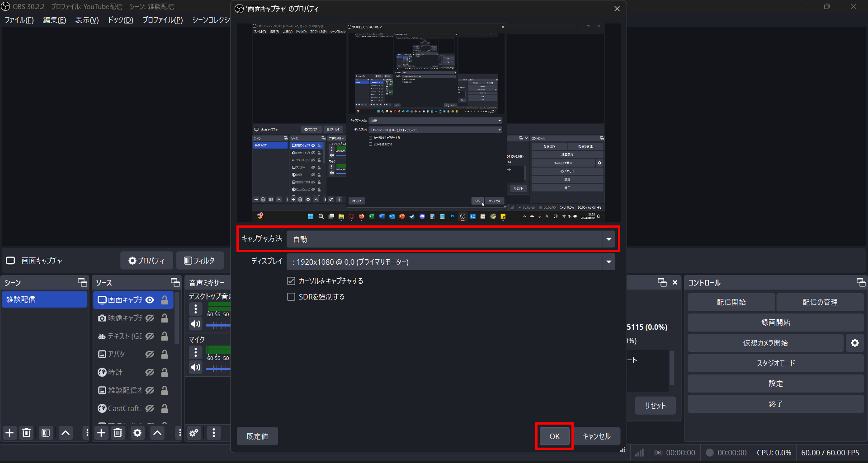Exit OBS with 終了 button
The width and height of the screenshot is (868, 463).
click(x=775, y=404)
